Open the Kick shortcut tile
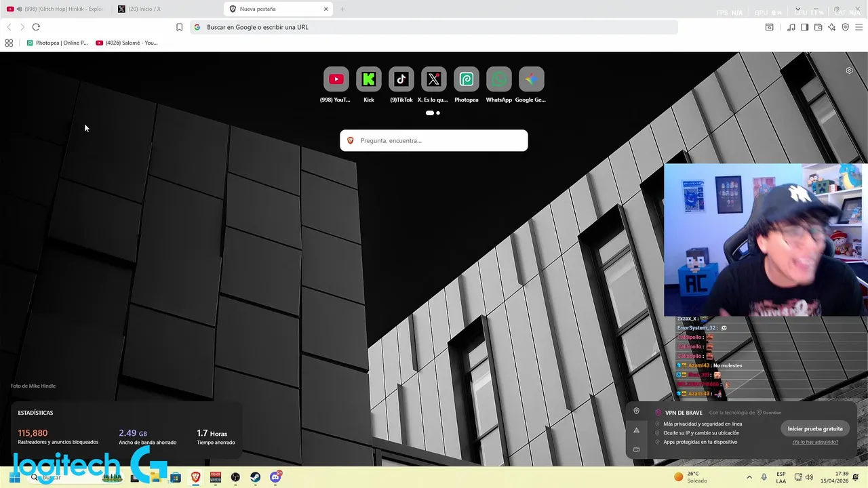The image size is (868, 488). pyautogui.click(x=368, y=79)
